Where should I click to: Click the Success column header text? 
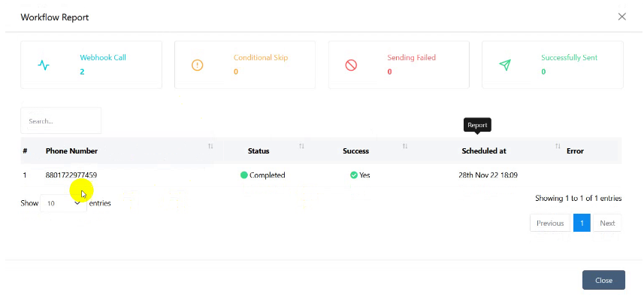pos(355,151)
